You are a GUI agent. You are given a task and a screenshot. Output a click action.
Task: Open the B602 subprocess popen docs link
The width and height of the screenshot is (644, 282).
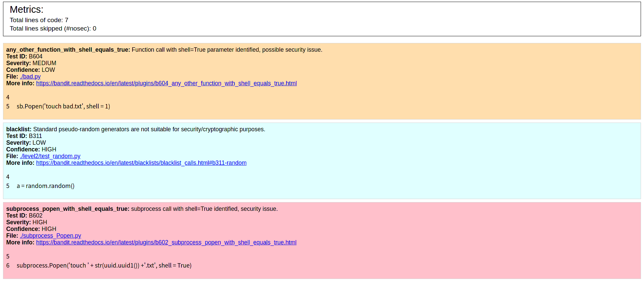point(166,242)
